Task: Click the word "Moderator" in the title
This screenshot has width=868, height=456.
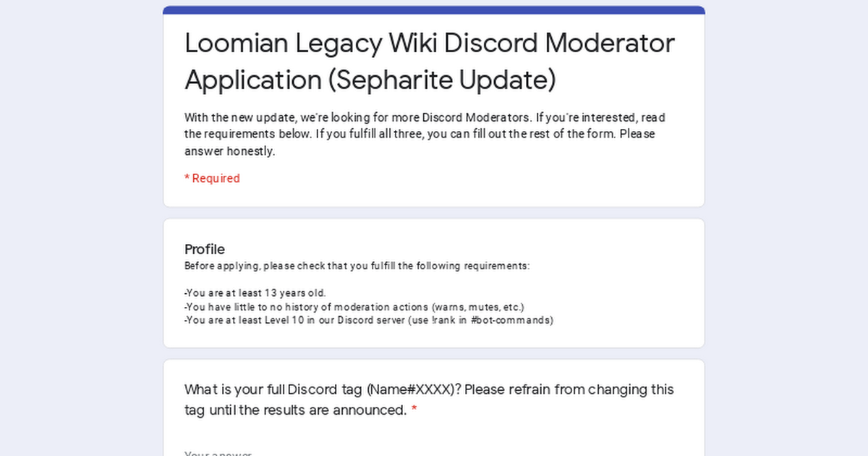Action: (610, 43)
